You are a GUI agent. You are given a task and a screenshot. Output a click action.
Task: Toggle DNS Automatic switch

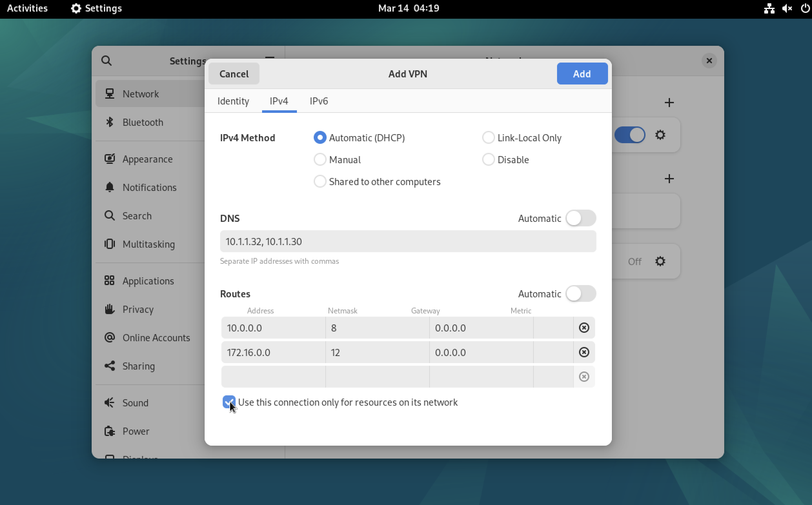[x=581, y=218]
